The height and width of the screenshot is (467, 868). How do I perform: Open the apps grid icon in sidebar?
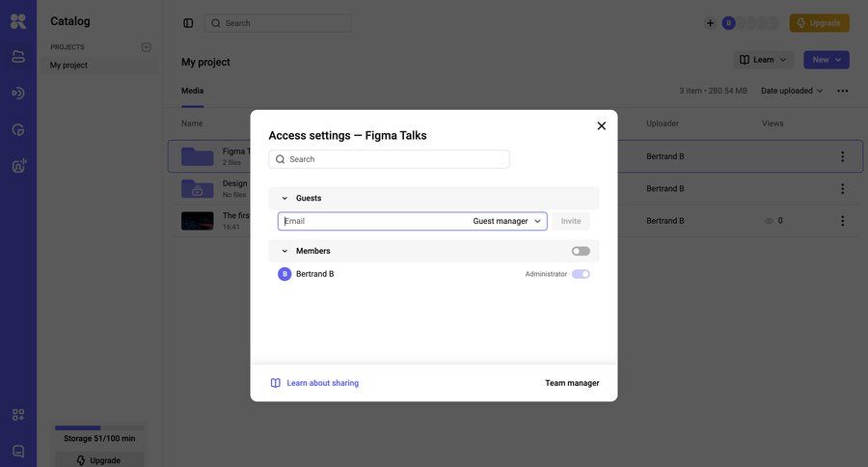click(x=18, y=414)
